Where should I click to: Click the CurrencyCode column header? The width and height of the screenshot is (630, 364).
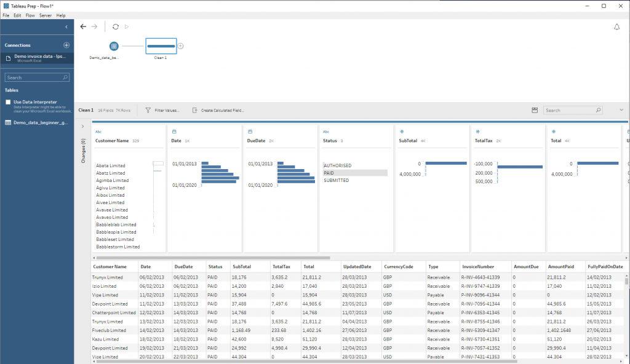coord(403,266)
